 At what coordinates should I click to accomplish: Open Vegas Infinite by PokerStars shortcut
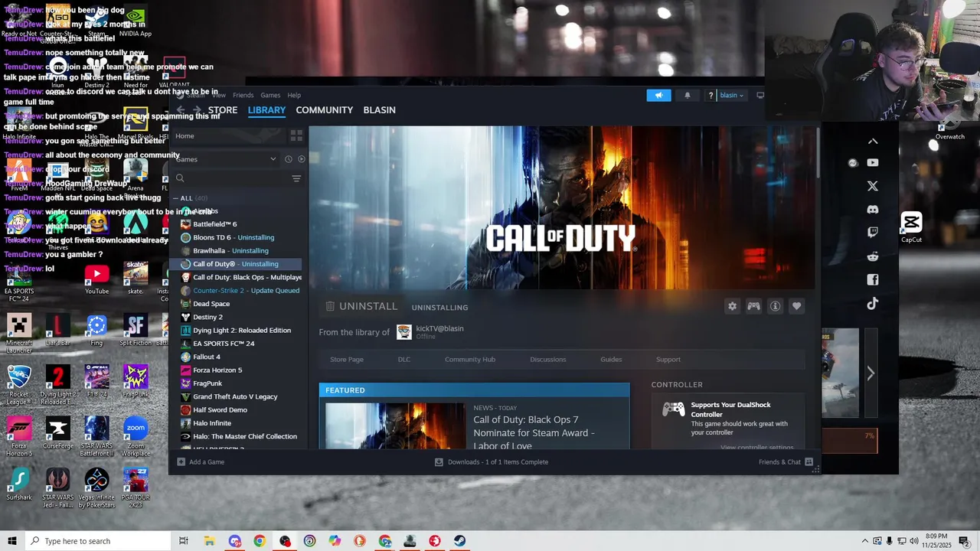[x=96, y=489]
